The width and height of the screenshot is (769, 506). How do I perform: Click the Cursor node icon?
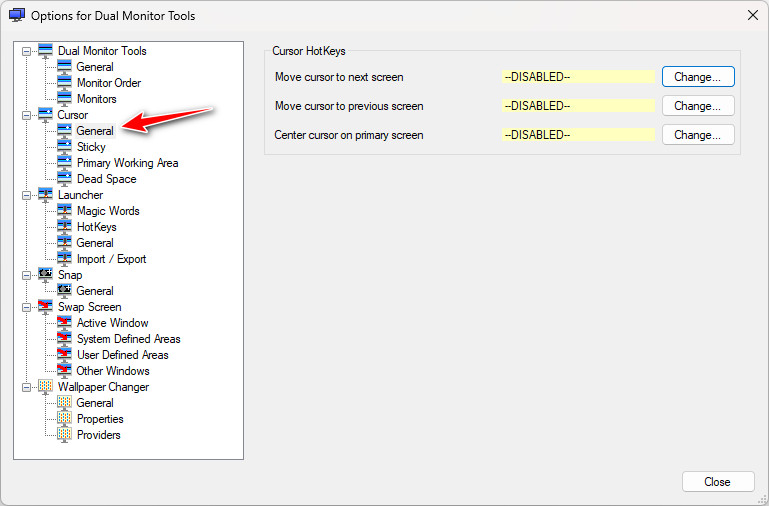point(45,115)
